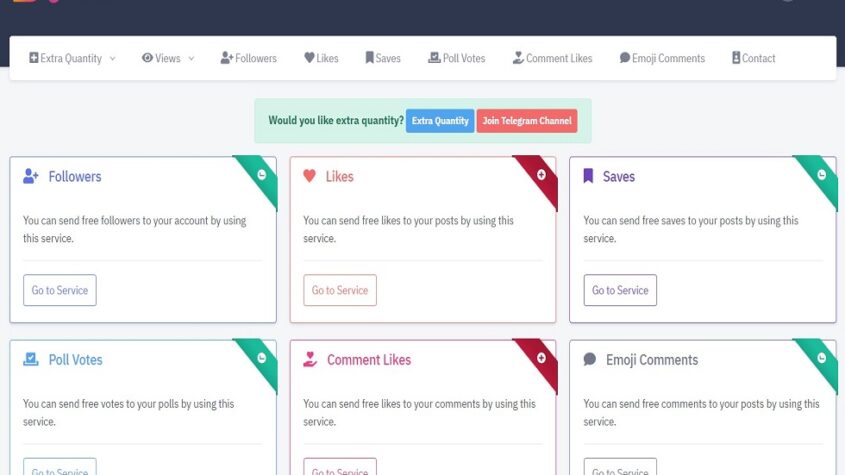Click the Comment Likes card hand-heart icon

310,359
